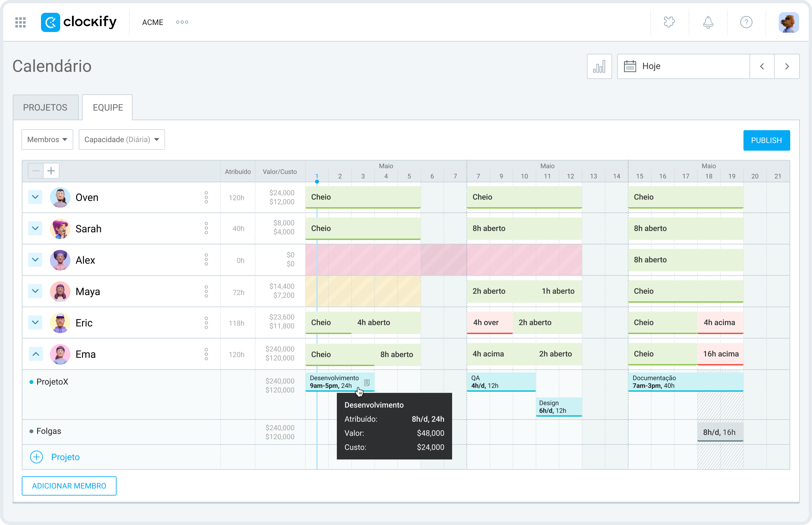The height and width of the screenshot is (525, 812).
Task: Open the Capacidade (Diária) dropdown
Action: 122,140
